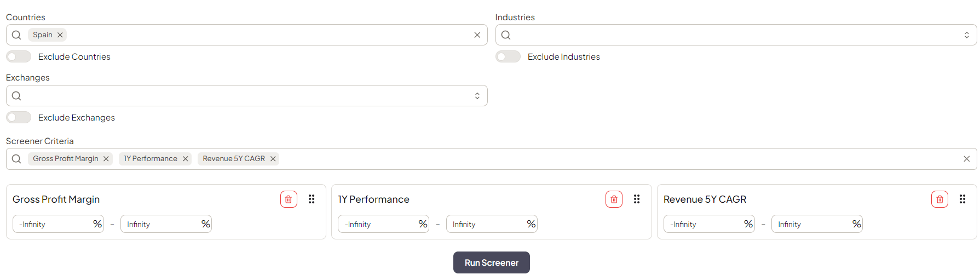Grab the 1Y Performance drag handle
Screen dimensions: 980x280
click(x=637, y=199)
